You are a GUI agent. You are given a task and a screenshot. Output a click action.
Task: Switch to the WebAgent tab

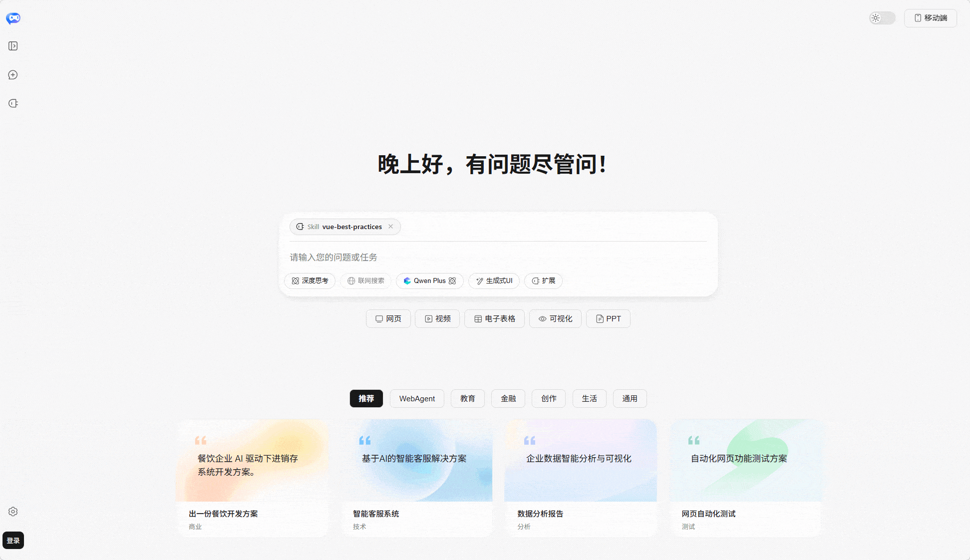tap(417, 399)
